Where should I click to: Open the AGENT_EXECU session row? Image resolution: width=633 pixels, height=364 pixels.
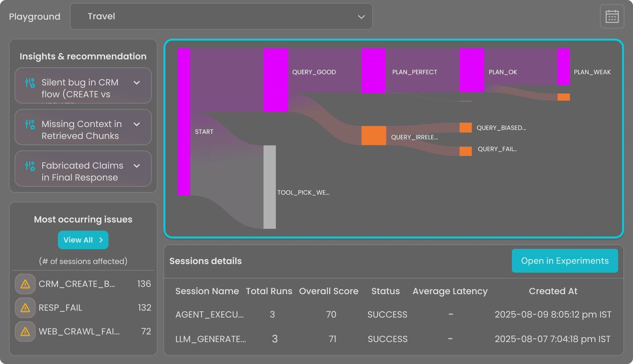[x=210, y=314]
